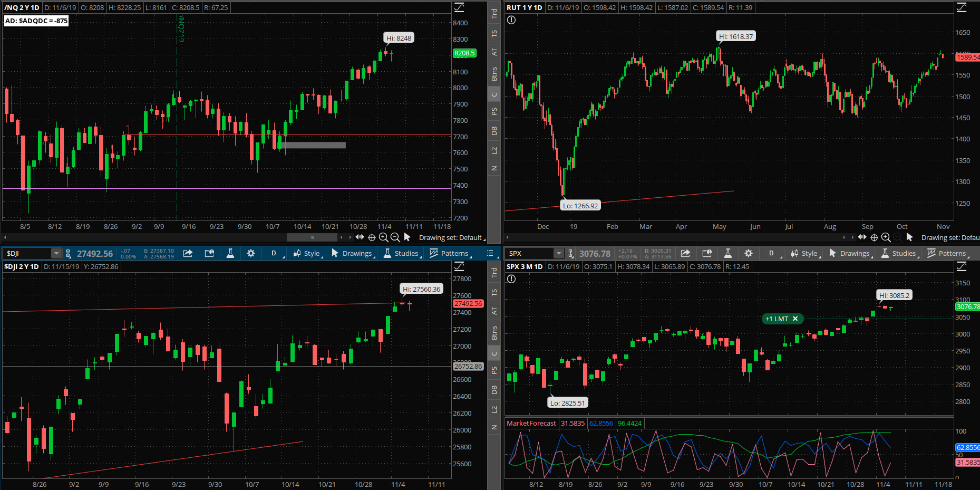
Task: Open the link clip selector beside the $DJI symbol
Action: [68, 253]
